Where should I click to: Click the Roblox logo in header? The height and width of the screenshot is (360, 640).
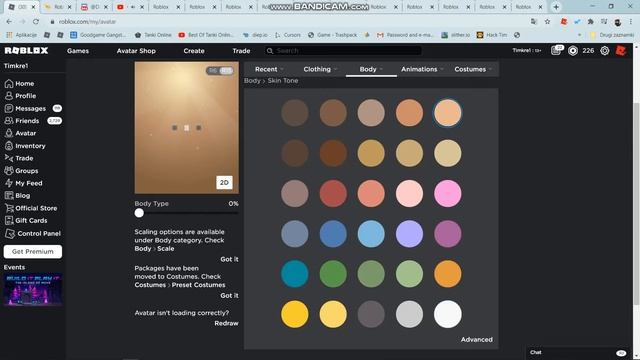(27, 51)
